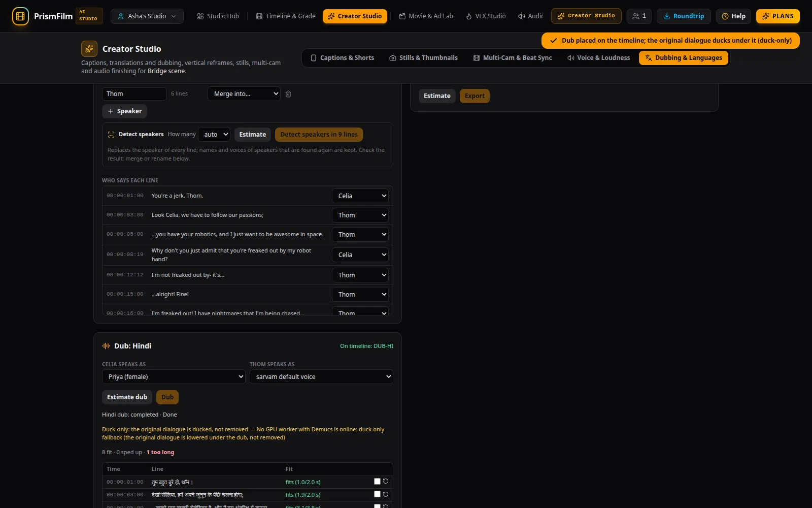This screenshot has width=812, height=508.
Task: Click the AI STUDIO badge
Action: pyautogui.click(x=89, y=16)
